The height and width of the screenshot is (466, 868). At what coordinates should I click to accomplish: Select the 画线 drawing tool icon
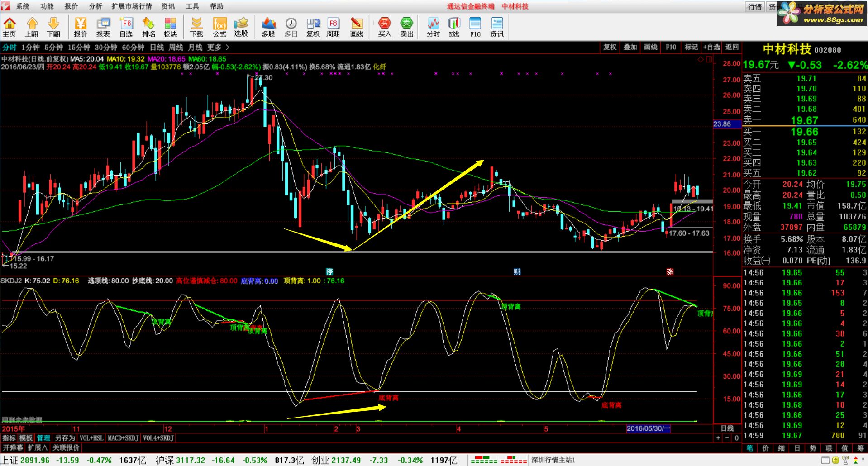[x=357, y=27]
